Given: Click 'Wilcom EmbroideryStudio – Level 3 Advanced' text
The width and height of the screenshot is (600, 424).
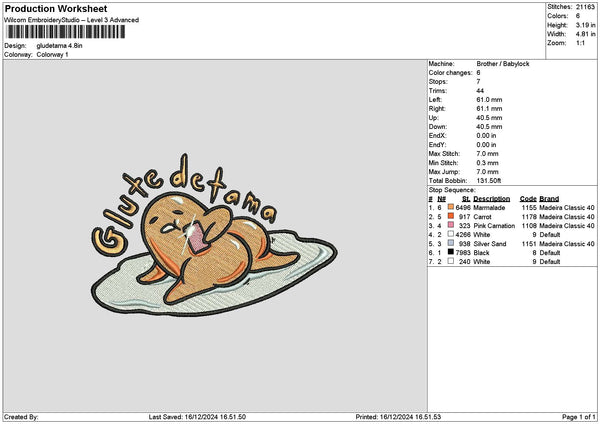Looking at the screenshot, I should pos(72,20).
